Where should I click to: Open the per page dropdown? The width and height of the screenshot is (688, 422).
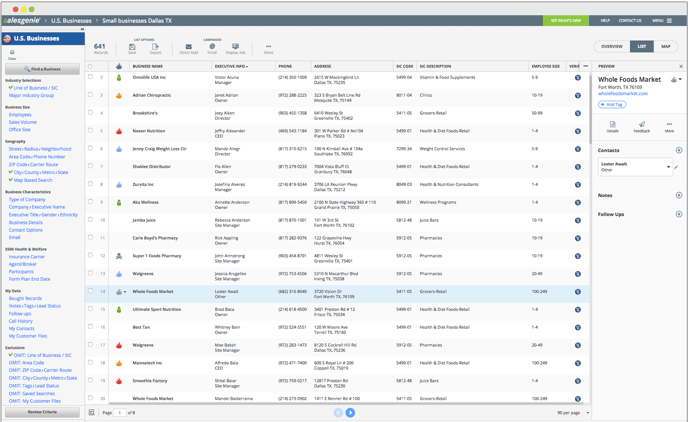click(x=588, y=413)
